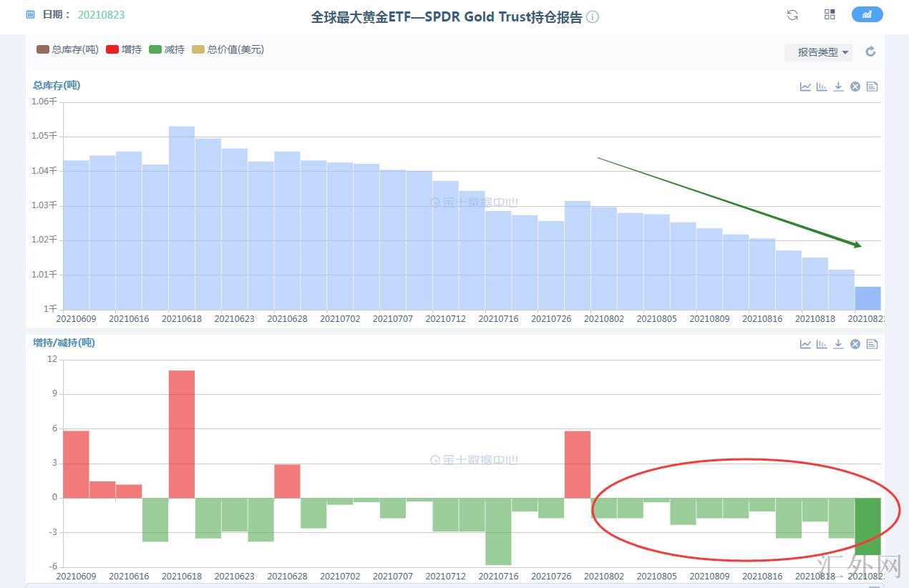Switch 总库存 chart to line view
Image resolution: width=909 pixels, height=588 pixels.
(805, 87)
